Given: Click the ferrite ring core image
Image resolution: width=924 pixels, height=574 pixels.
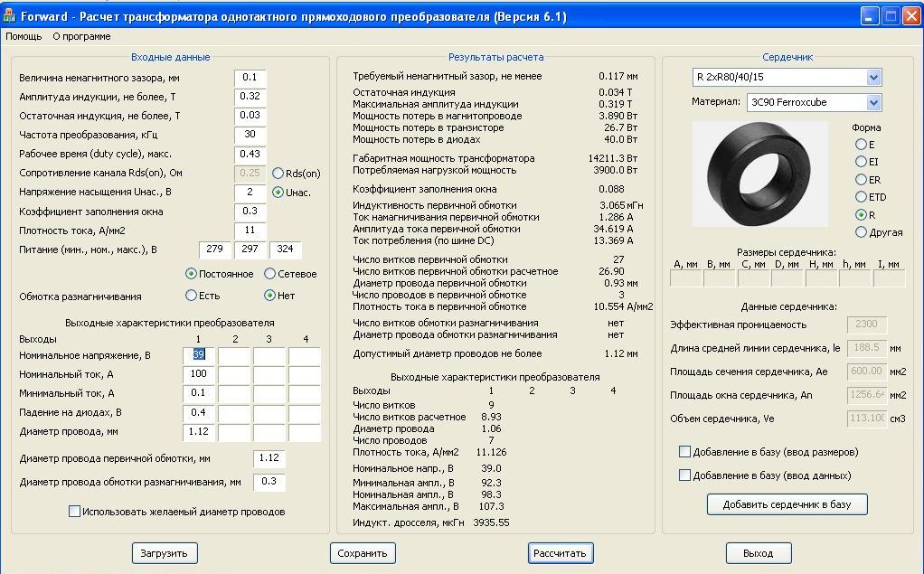Looking at the screenshot, I should 759,174.
